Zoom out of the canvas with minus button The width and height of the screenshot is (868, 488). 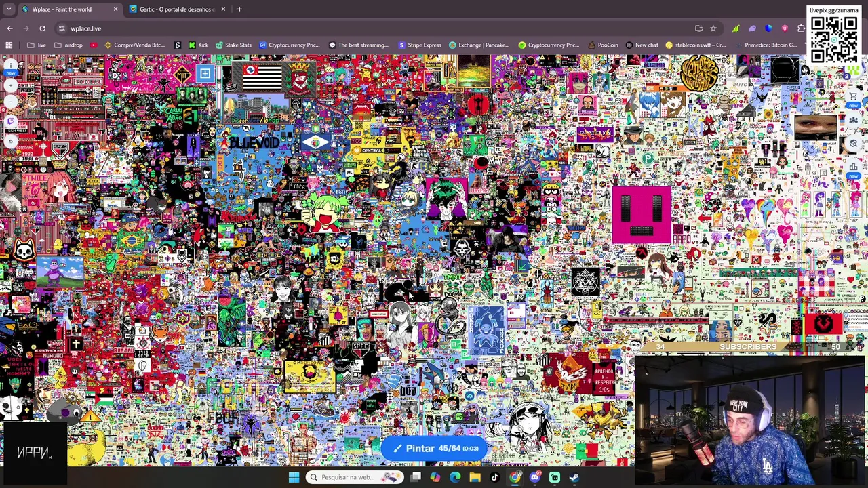10,103
